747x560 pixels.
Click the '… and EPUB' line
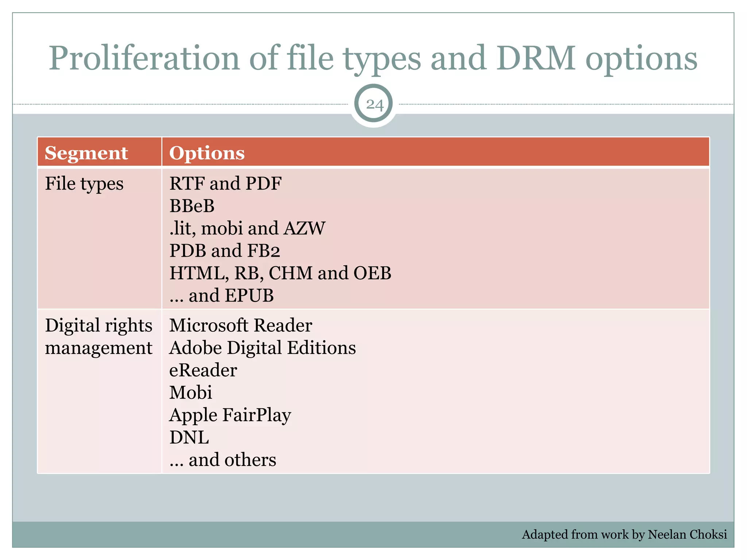(221, 296)
